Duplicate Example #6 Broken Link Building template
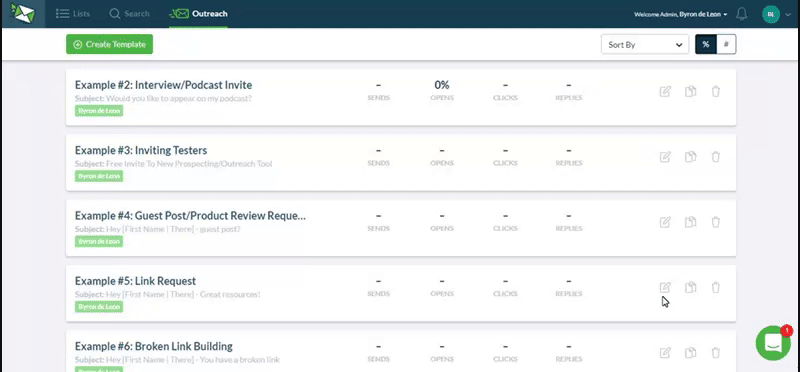The width and height of the screenshot is (800, 372). [690, 353]
